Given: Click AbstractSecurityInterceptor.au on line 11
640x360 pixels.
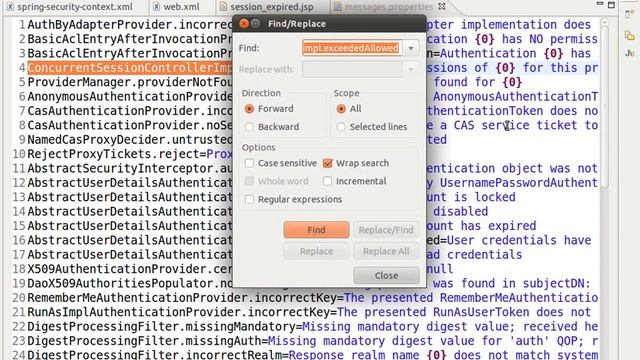Looking at the screenshot, I should (x=129, y=168).
